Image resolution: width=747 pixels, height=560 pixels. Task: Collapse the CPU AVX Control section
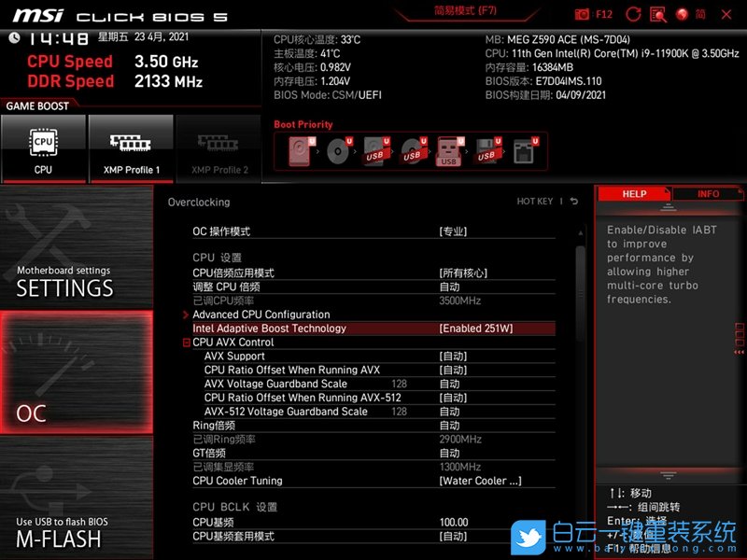[188, 342]
